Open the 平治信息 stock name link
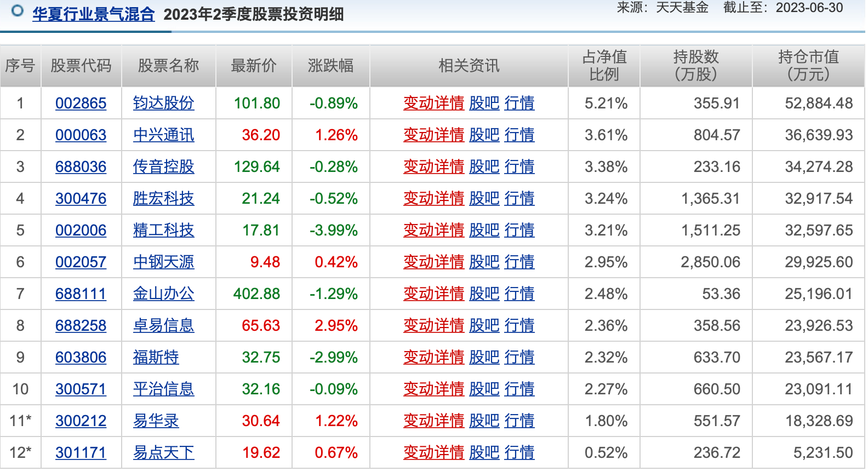This screenshot has height=471, width=868. pos(163,389)
